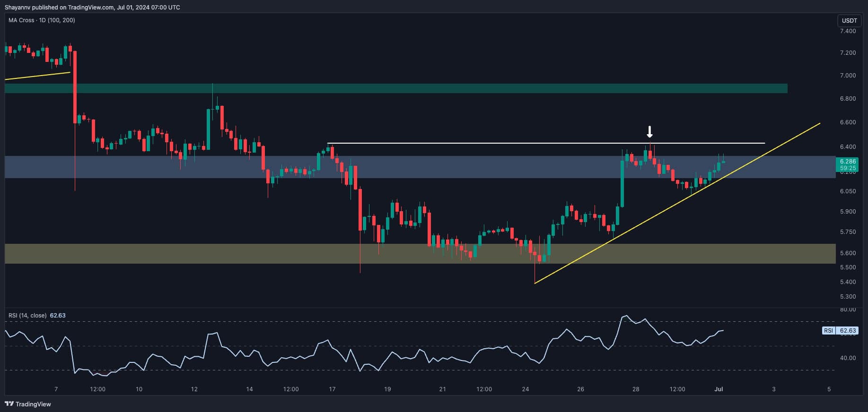Click the 24 date label on time axis
This screenshot has height=412, width=868.
[x=526, y=389]
